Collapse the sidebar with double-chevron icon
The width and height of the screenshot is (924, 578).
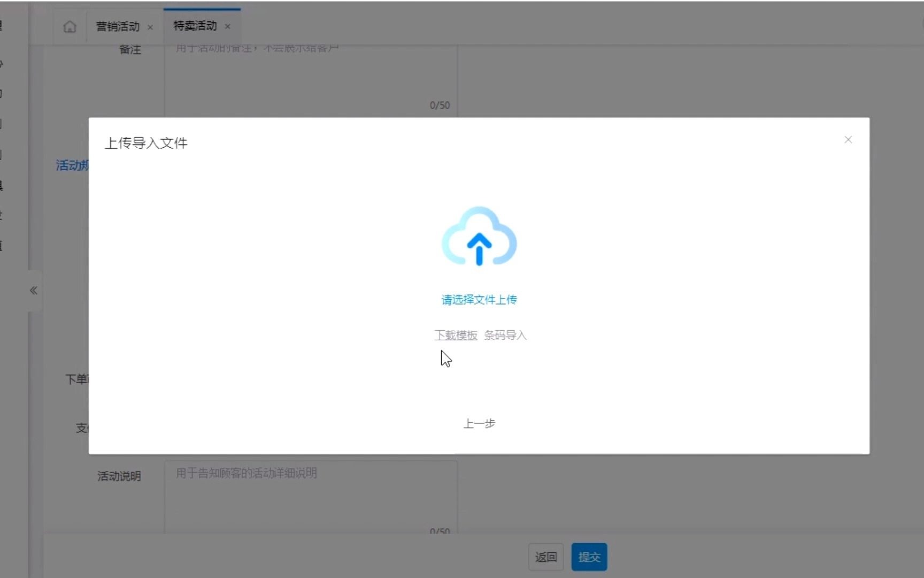coord(34,291)
